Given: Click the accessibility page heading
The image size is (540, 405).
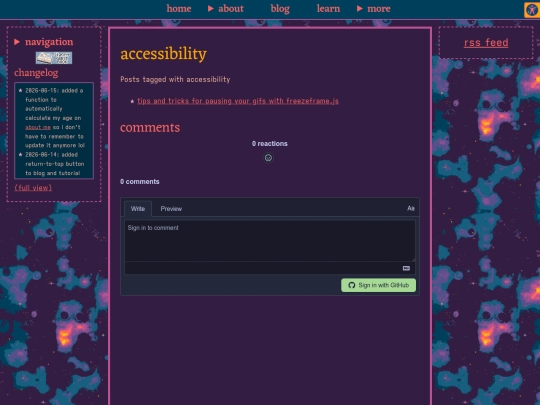Looking at the screenshot, I should 164,54.
